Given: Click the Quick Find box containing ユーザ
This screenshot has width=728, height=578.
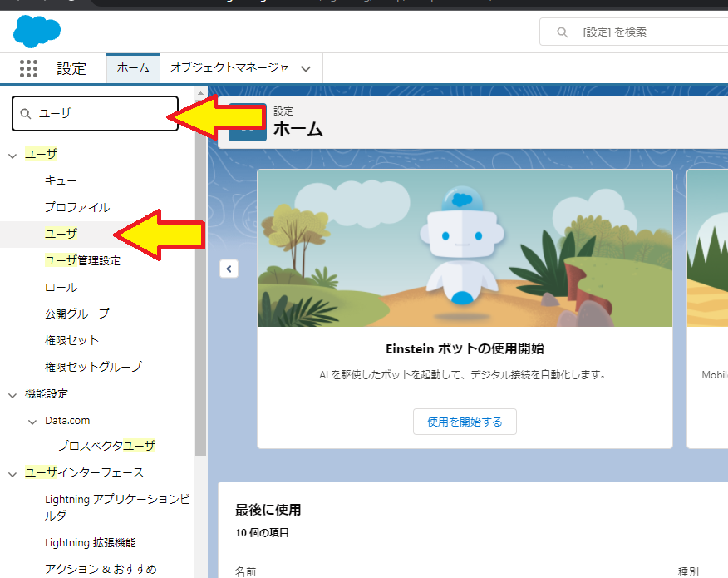Looking at the screenshot, I should (96, 113).
